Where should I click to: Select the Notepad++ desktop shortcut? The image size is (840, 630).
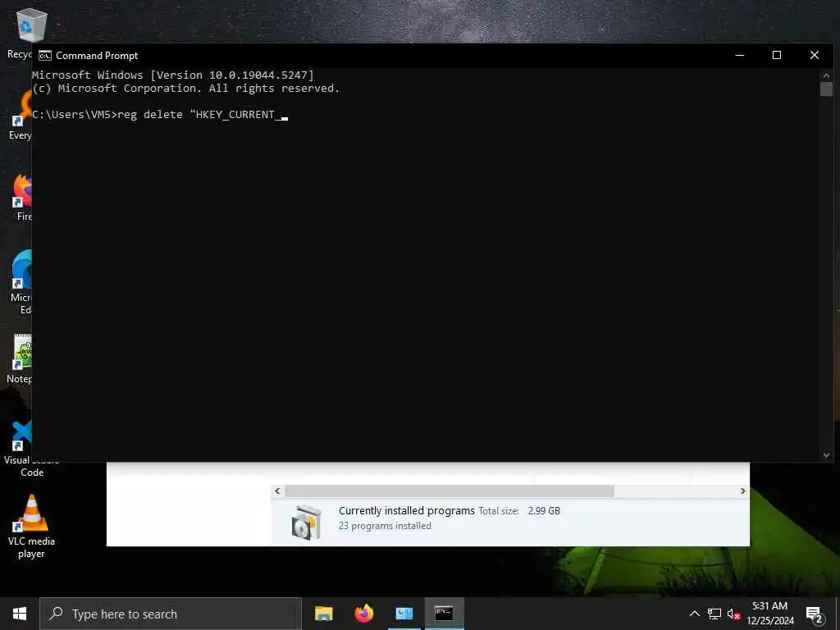pyautogui.click(x=22, y=352)
